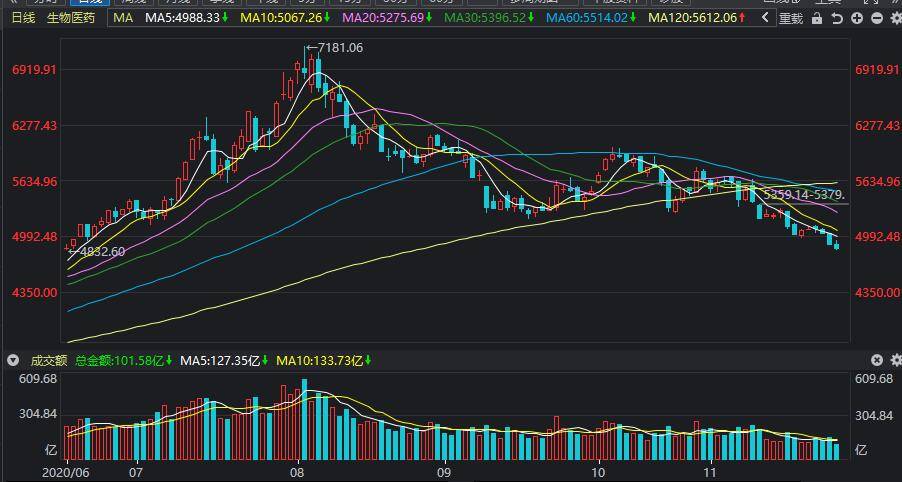Close the volume panel with X icon
Image resolution: width=902 pixels, height=482 pixels.
coord(877,360)
